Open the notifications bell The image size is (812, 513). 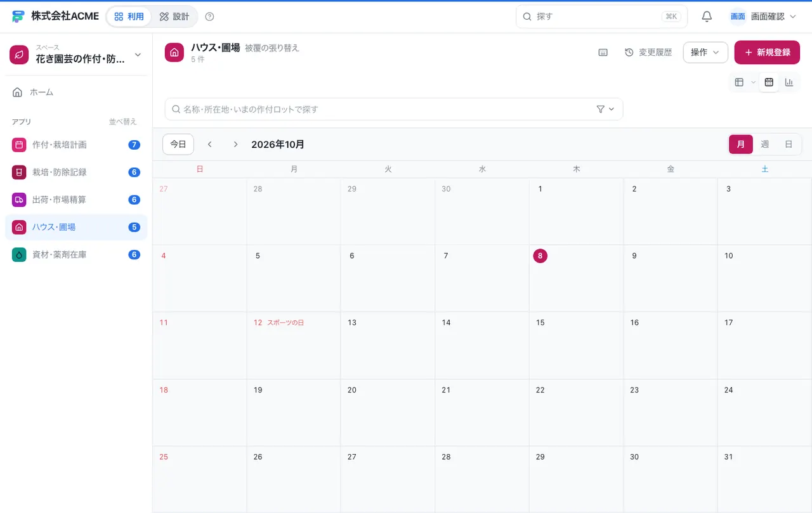pyautogui.click(x=707, y=16)
